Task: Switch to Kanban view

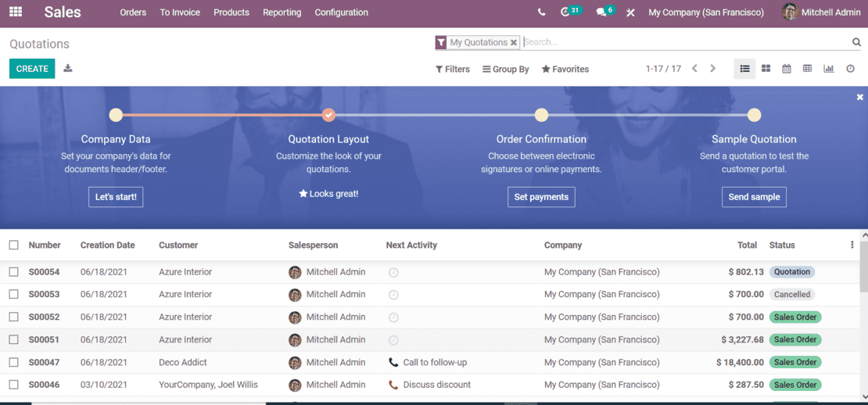Action: tap(766, 69)
